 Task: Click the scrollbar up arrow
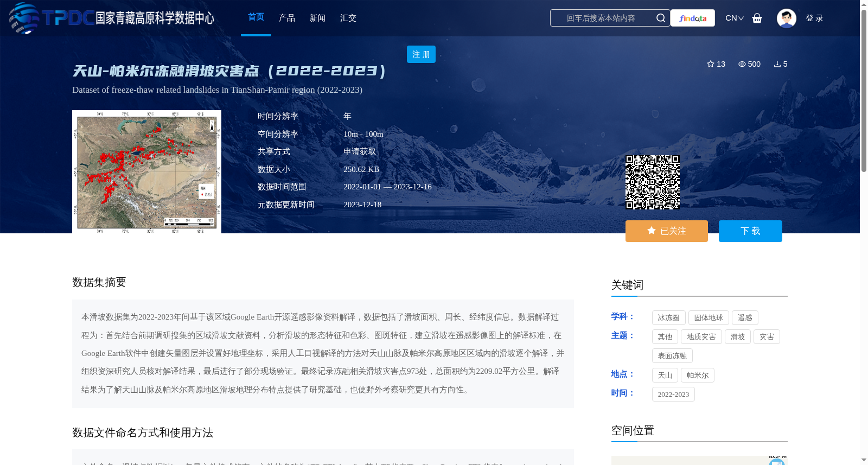pos(864,4)
